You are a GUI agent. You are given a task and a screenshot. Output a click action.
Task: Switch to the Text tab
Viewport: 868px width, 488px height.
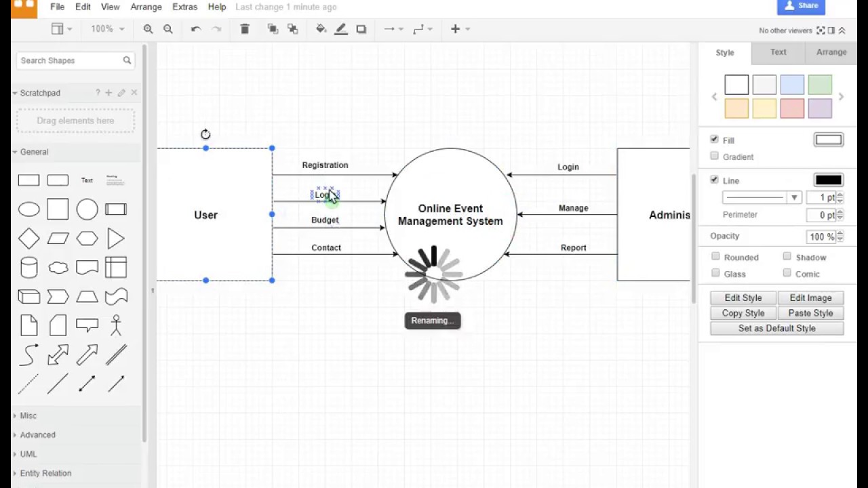point(778,52)
